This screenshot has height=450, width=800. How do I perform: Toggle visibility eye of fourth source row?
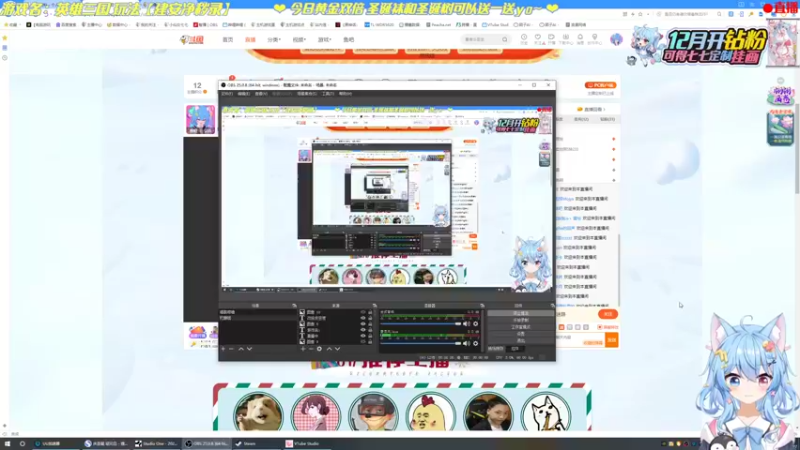[363, 330]
